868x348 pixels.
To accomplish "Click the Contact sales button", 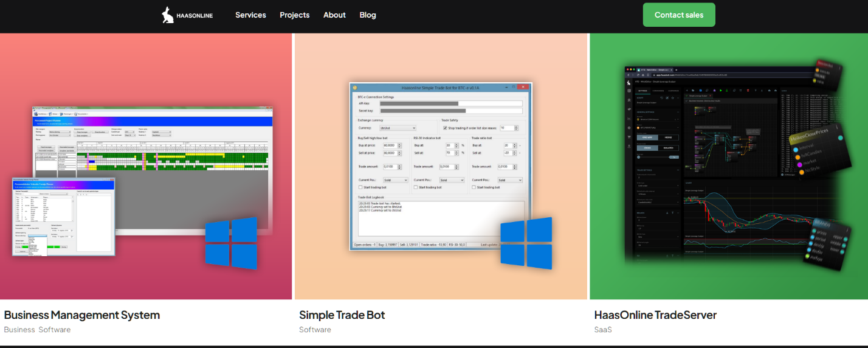I will (679, 15).
